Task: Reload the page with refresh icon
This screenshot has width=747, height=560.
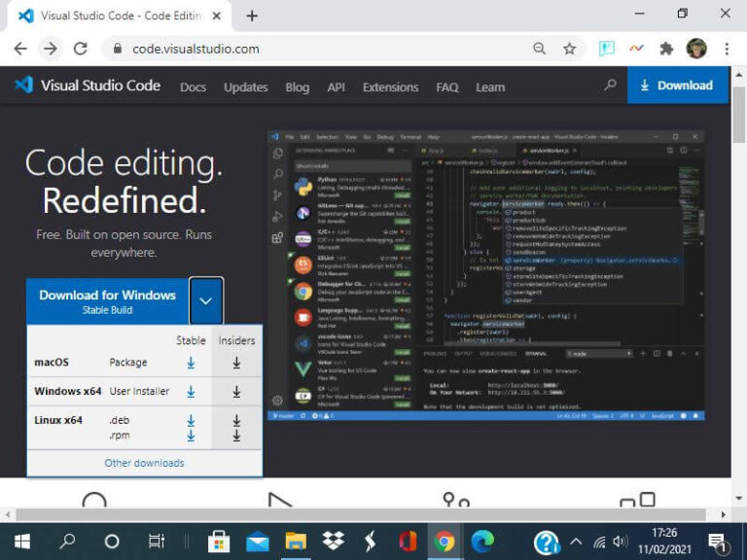Action: pyautogui.click(x=80, y=49)
